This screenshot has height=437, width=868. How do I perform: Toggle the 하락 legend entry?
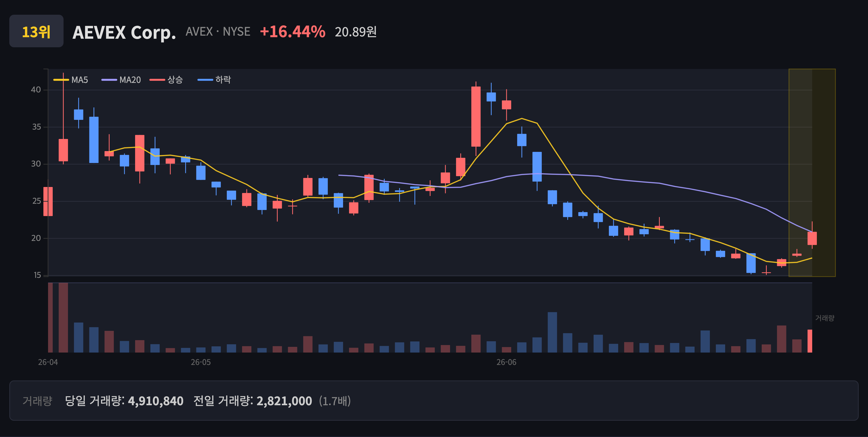coord(214,80)
